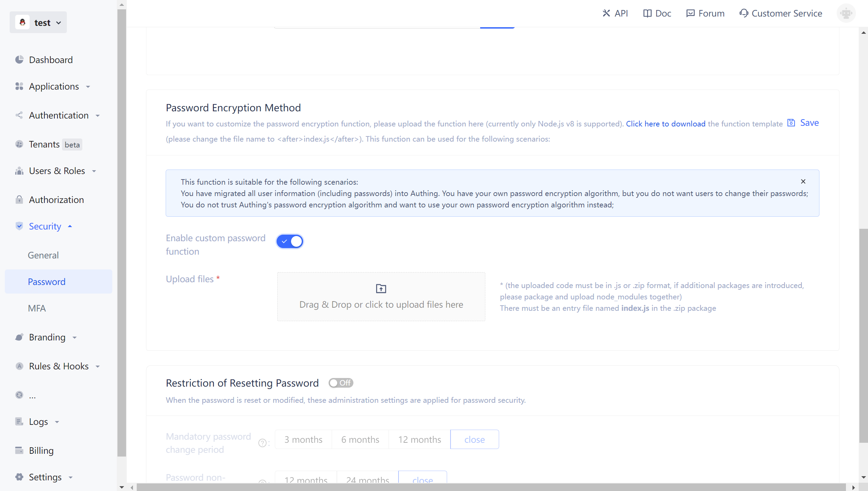This screenshot has height=491, width=868.
Task: Disable the custom password function
Action: pyautogui.click(x=290, y=241)
